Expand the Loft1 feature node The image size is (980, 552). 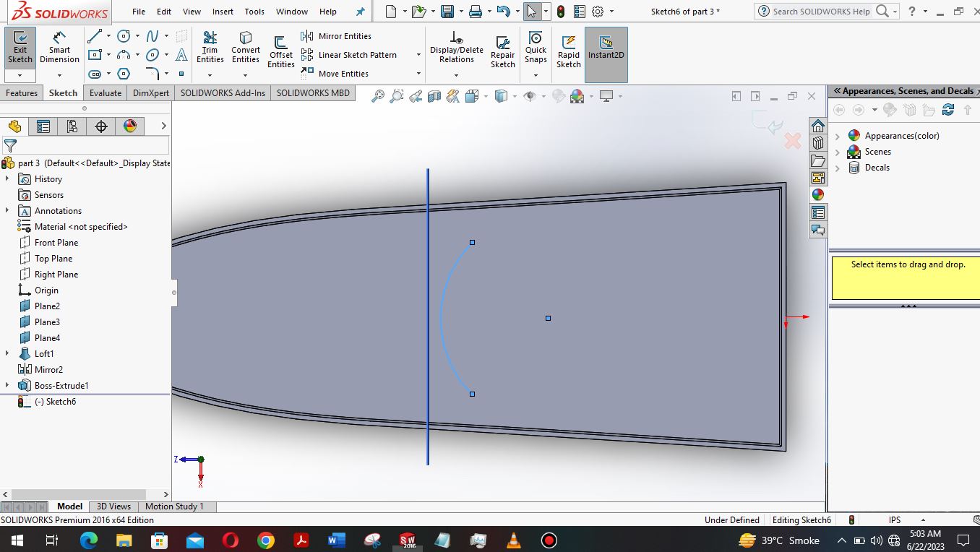pos(7,353)
